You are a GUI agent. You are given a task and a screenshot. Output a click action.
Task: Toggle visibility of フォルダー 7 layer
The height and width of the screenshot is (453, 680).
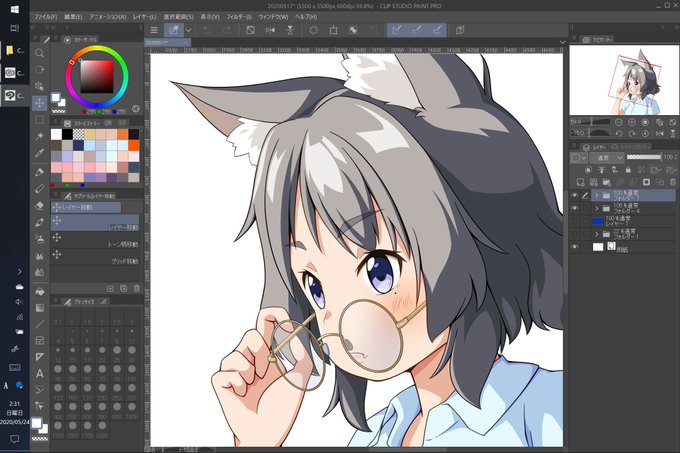tap(575, 196)
